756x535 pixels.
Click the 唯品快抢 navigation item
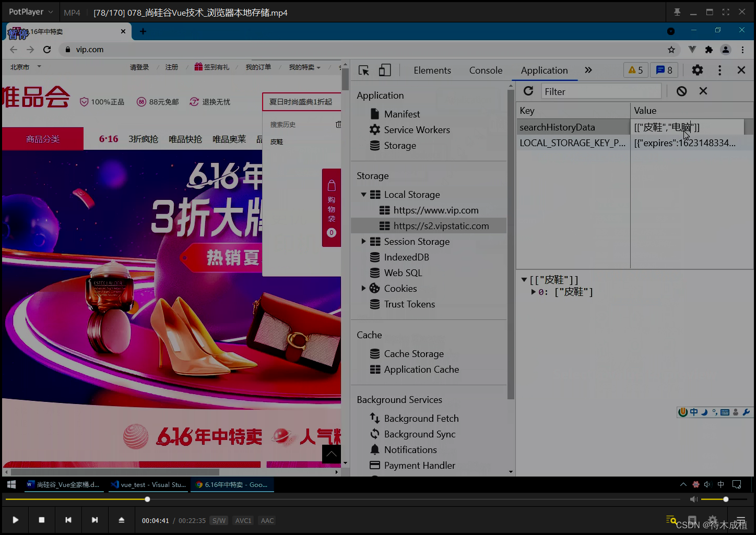click(x=185, y=139)
